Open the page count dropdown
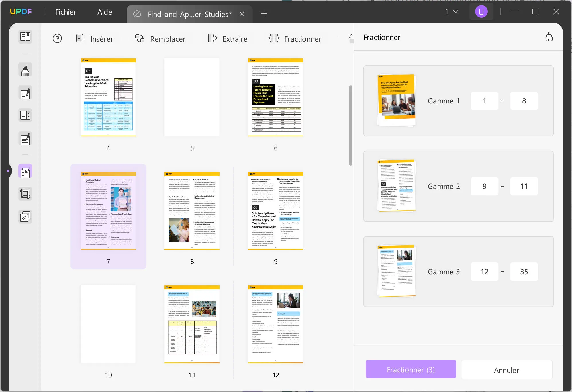 point(451,12)
